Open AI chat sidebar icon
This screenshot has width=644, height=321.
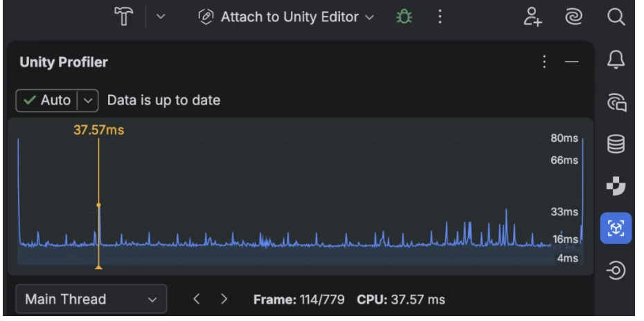[616, 104]
